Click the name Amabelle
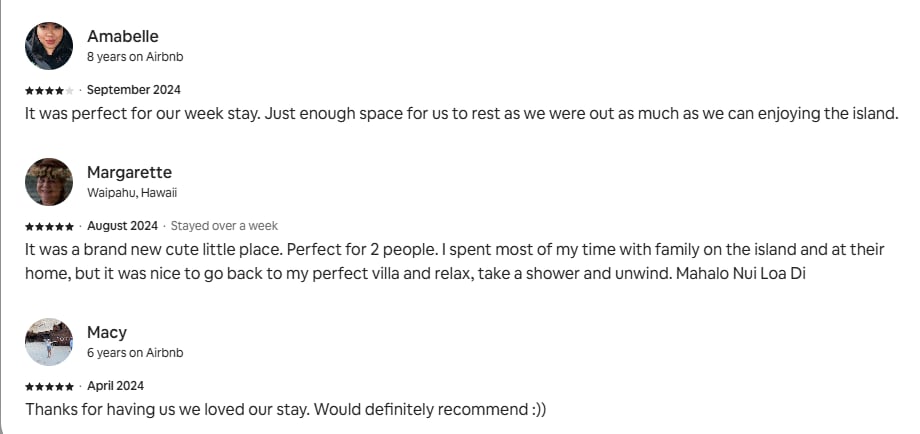Image resolution: width=920 pixels, height=434 pixels. [x=123, y=37]
